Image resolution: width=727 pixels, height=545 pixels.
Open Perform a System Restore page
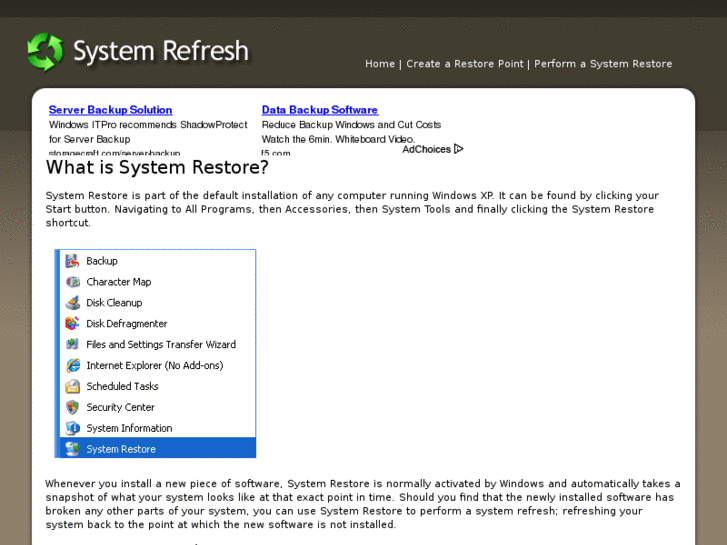click(603, 64)
